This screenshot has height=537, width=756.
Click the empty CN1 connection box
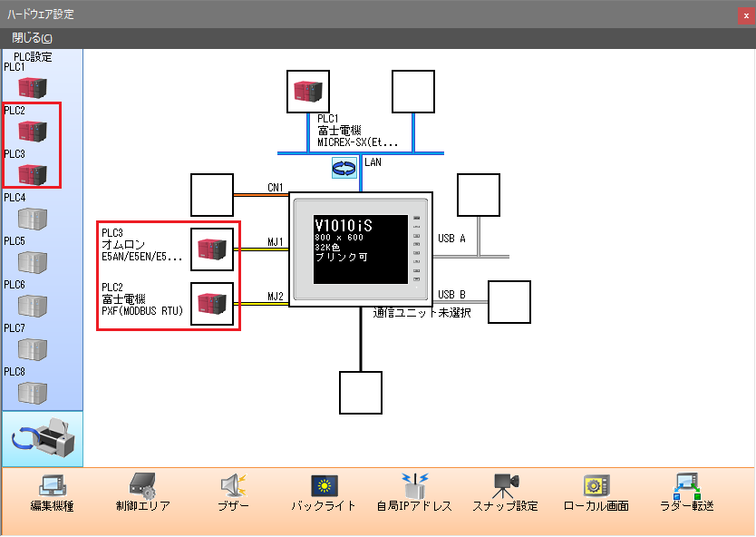pyautogui.click(x=212, y=195)
